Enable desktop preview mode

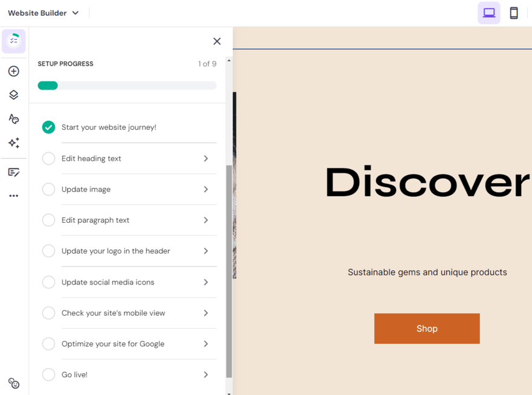pyautogui.click(x=488, y=13)
